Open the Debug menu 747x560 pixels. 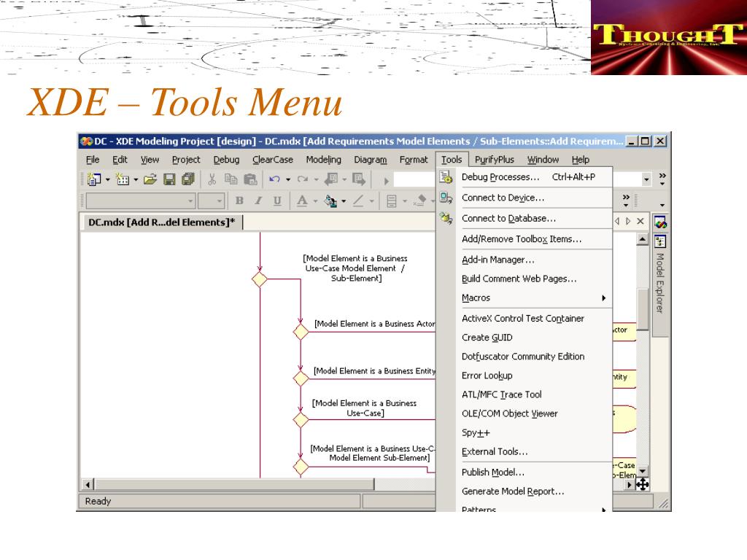[x=226, y=160]
